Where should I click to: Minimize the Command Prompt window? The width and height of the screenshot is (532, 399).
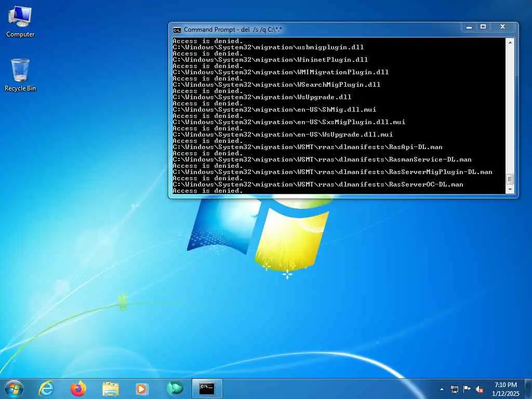pos(469,27)
